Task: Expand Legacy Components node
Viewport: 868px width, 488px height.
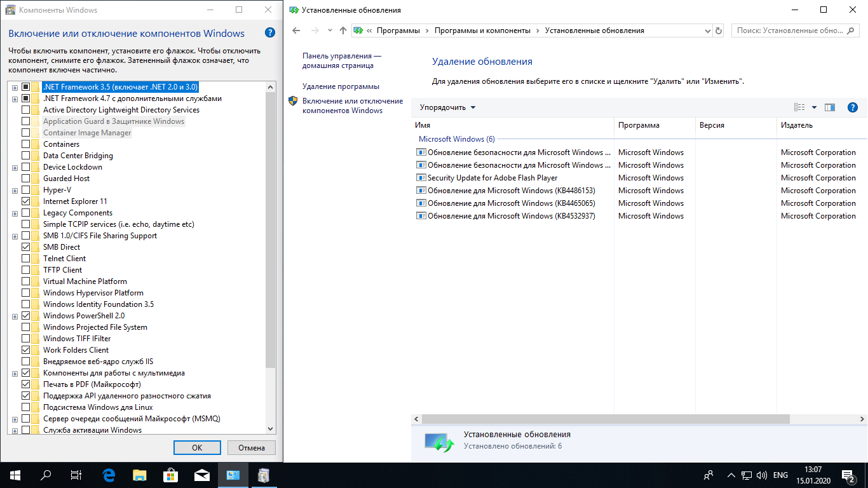Action: pyautogui.click(x=15, y=213)
